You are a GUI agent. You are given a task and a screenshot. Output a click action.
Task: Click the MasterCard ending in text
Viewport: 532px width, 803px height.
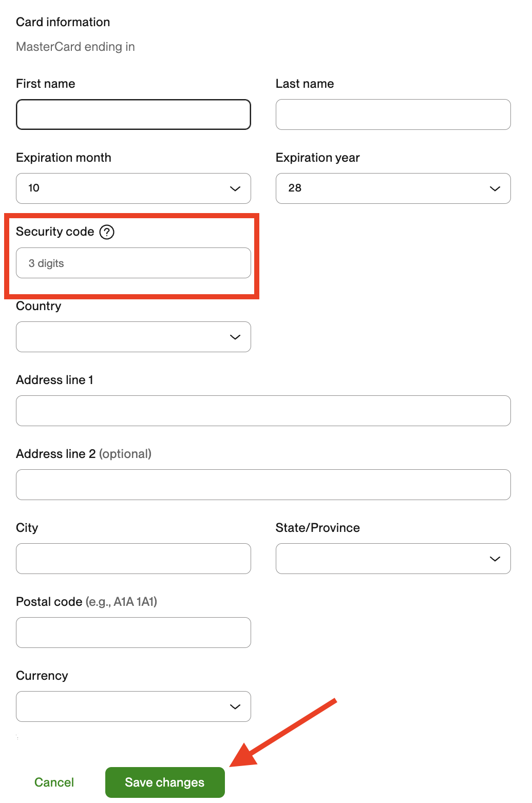click(x=75, y=47)
